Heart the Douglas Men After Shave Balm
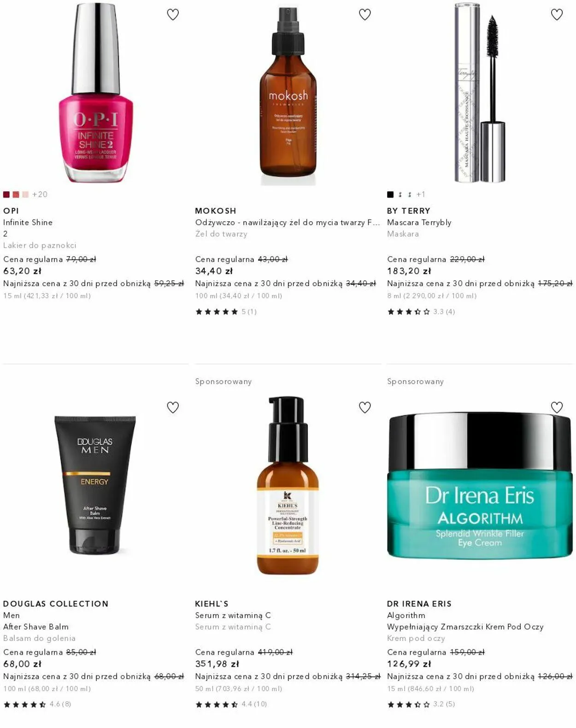This screenshot has height=728, width=576. pyautogui.click(x=173, y=407)
